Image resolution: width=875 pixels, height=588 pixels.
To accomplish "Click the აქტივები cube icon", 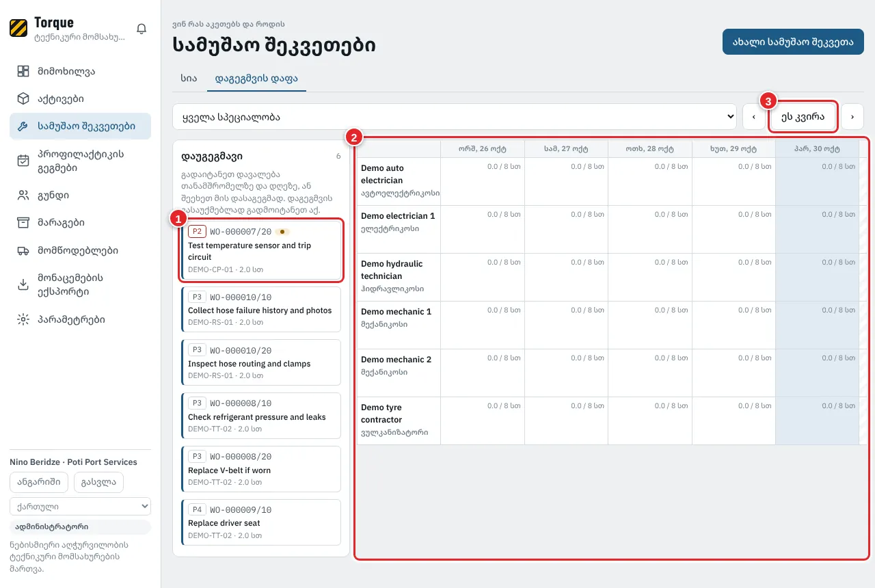I will tap(23, 98).
